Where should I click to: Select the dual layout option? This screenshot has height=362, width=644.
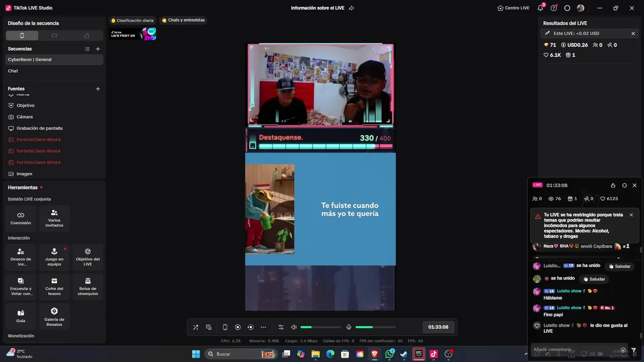(87, 35)
